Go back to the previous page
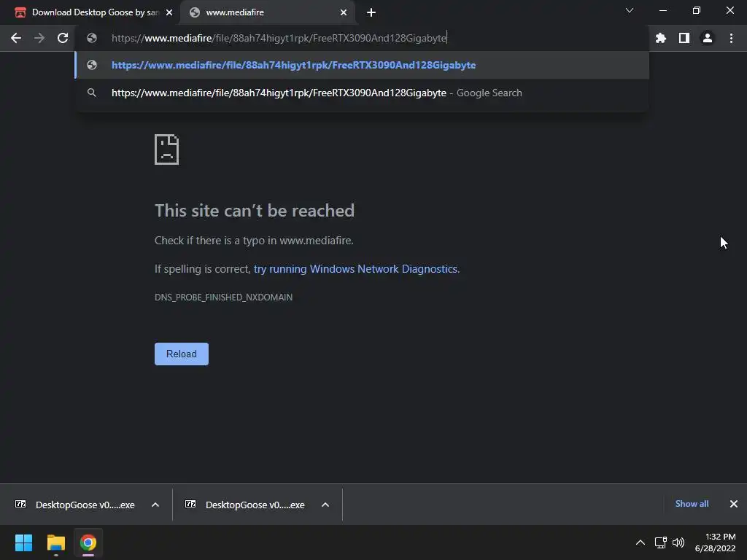 click(x=16, y=38)
